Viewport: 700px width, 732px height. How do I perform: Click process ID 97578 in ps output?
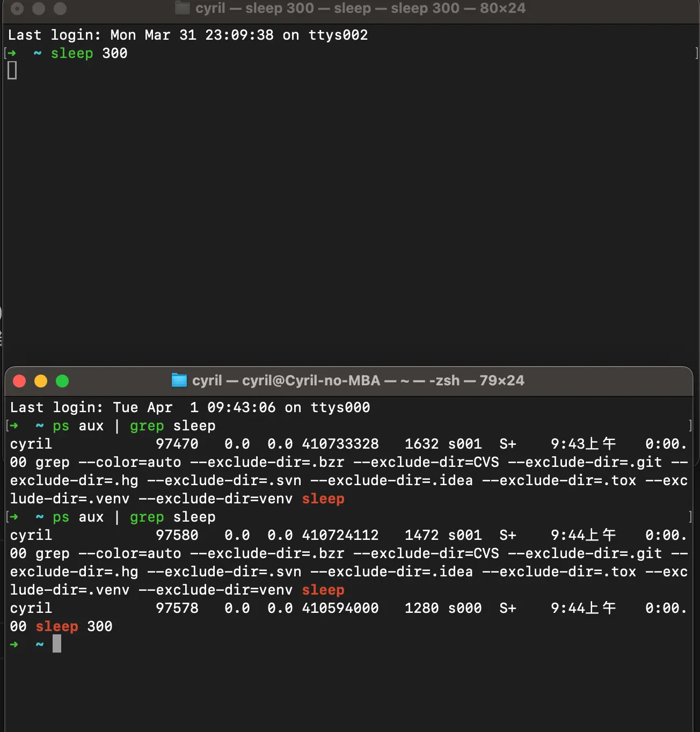pos(177,608)
